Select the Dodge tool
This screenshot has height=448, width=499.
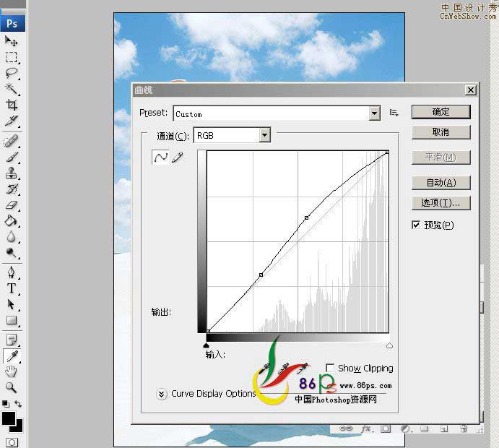pos(12,253)
